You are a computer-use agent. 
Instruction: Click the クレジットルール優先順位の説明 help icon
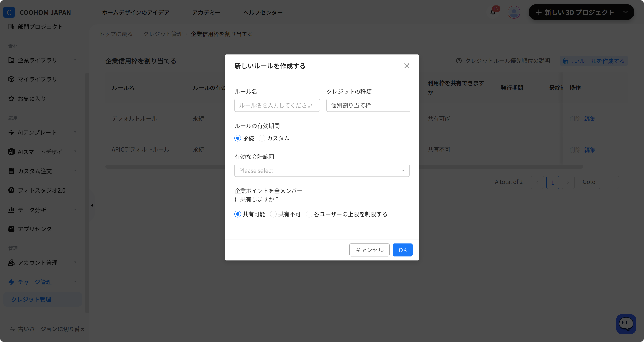(x=459, y=61)
